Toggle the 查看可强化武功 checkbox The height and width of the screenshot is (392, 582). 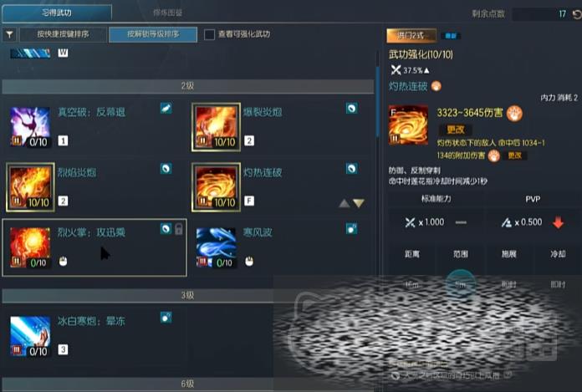(x=209, y=34)
